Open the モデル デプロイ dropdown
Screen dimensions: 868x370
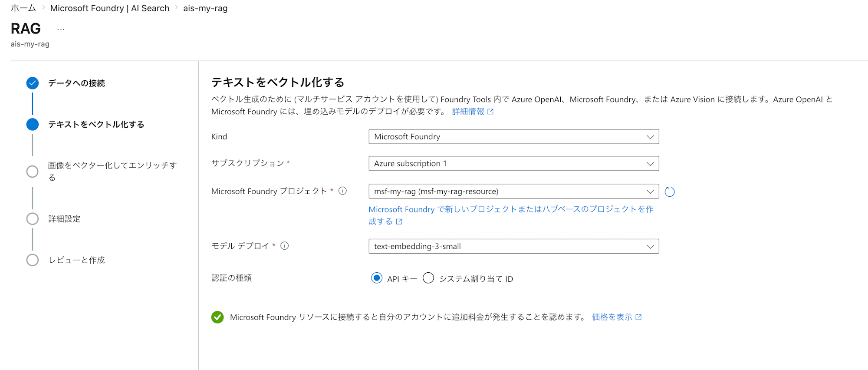[x=514, y=246]
